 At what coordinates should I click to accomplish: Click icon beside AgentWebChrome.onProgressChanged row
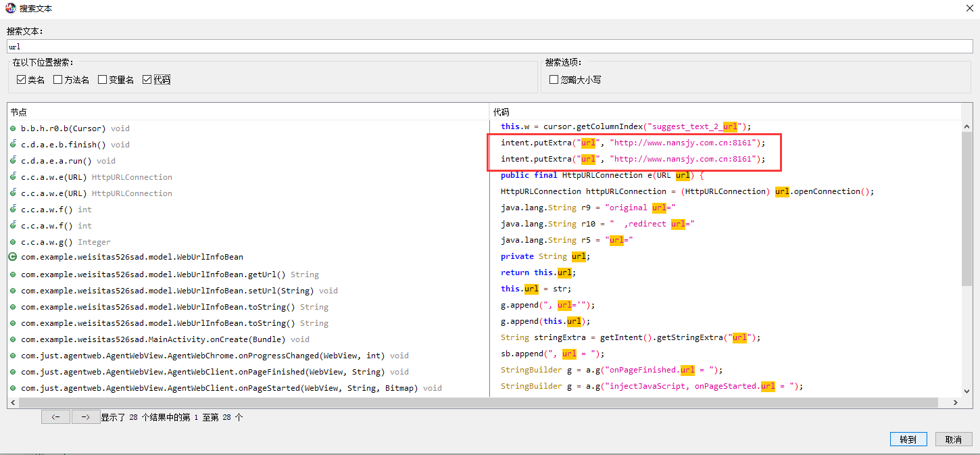pyautogui.click(x=13, y=356)
